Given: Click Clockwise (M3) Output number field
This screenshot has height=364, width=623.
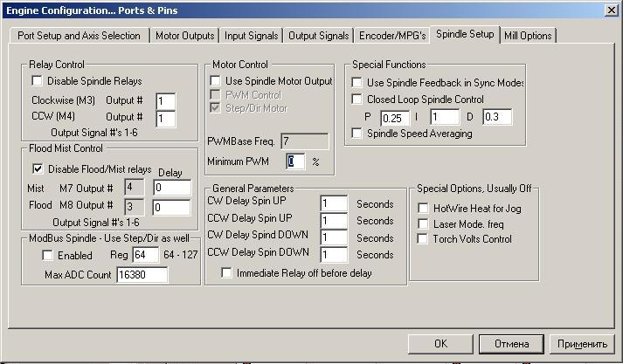Looking at the screenshot, I should (166, 101).
